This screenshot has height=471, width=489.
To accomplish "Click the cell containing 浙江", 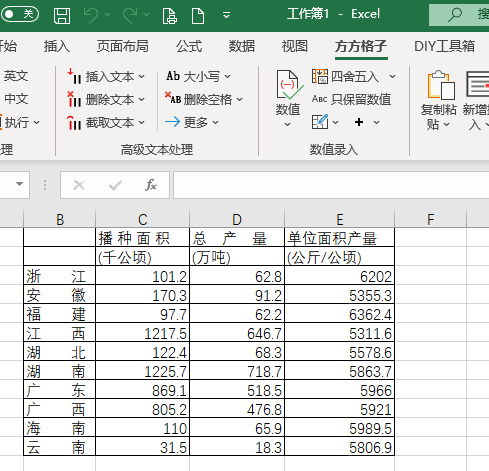I will (60, 276).
